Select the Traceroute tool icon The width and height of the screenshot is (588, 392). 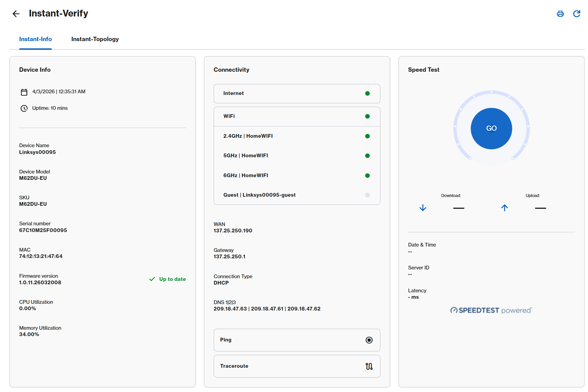click(x=369, y=366)
